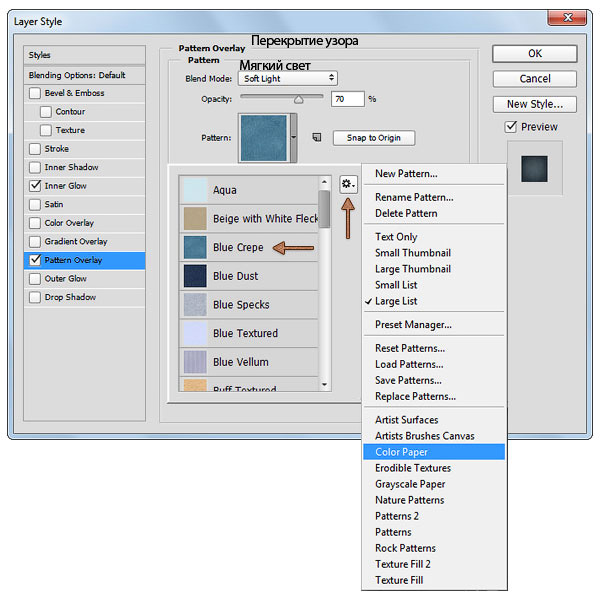Image resolution: width=600 pixels, height=600 pixels.
Task: Load the Rock Patterns set
Action: point(405,549)
